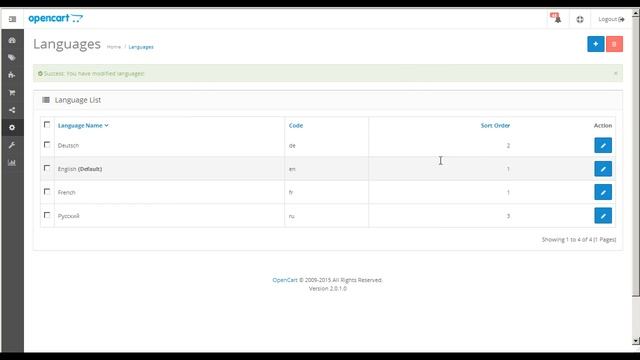Image resolution: width=640 pixels, height=360 pixels.
Task: Click the OpenCart logo
Action: 56,18
